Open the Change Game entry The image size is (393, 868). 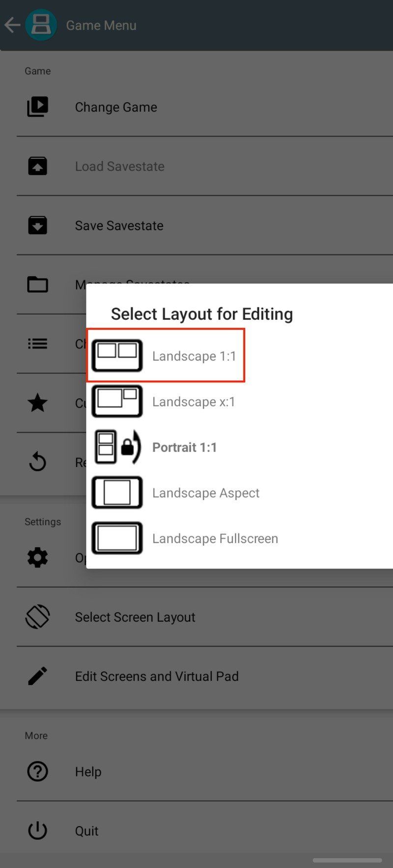116,107
